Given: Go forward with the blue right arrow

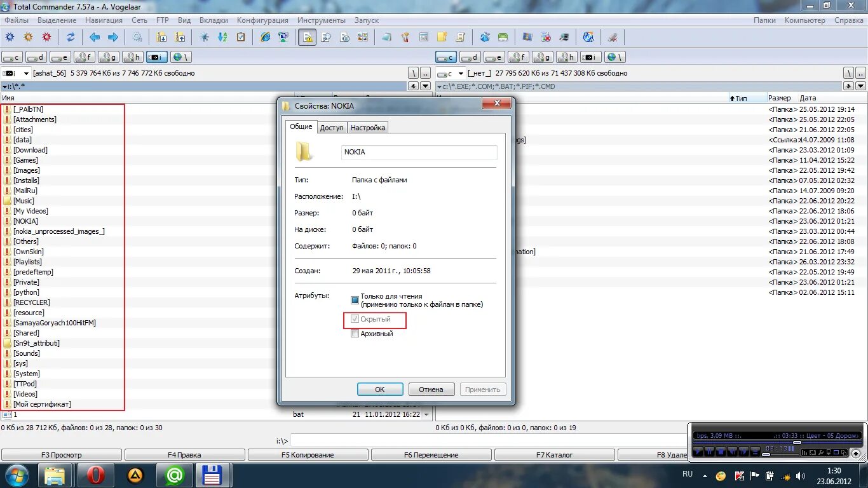Looking at the screenshot, I should [x=113, y=37].
